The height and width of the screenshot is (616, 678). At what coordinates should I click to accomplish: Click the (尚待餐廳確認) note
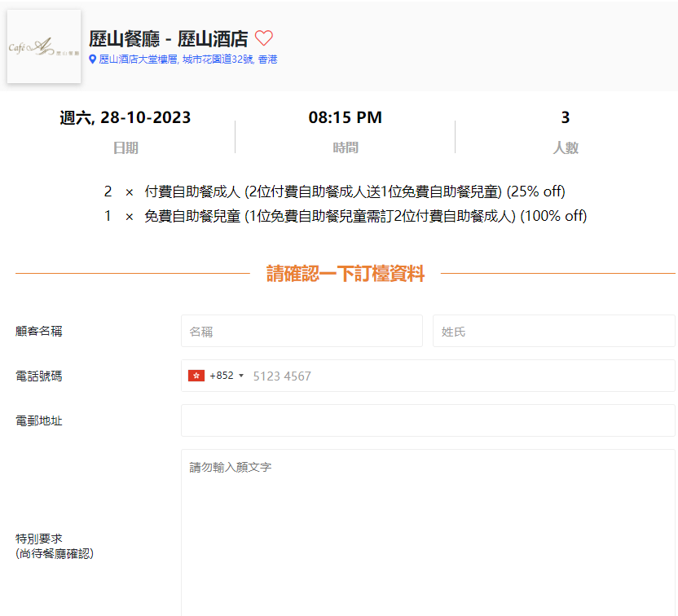[55, 554]
